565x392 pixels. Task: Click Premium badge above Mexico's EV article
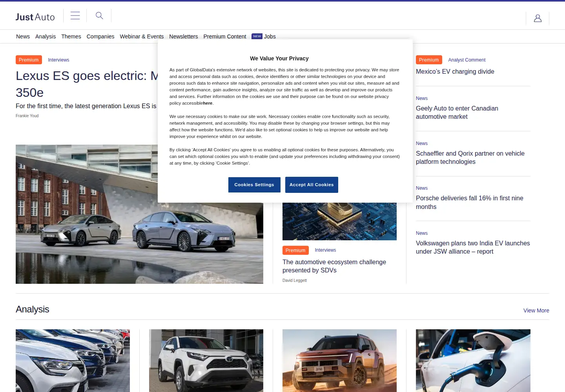(x=429, y=60)
